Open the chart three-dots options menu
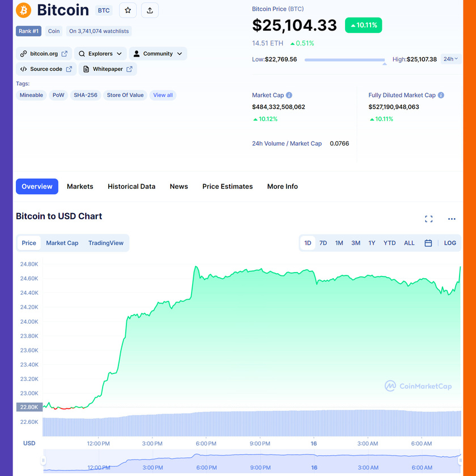Screen dimensions: 476x476 pyautogui.click(x=452, y=219)
